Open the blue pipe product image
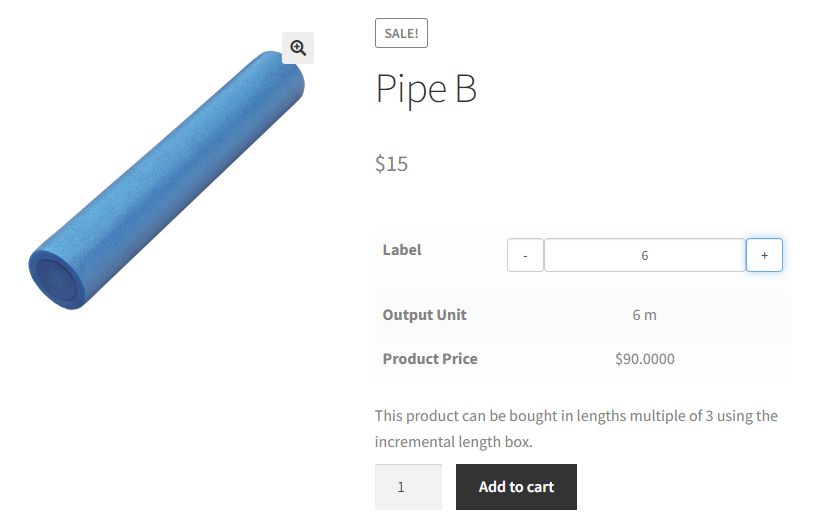Image resolution: width=814 pixels, height=528 pixels. click(x=166, y=180)
